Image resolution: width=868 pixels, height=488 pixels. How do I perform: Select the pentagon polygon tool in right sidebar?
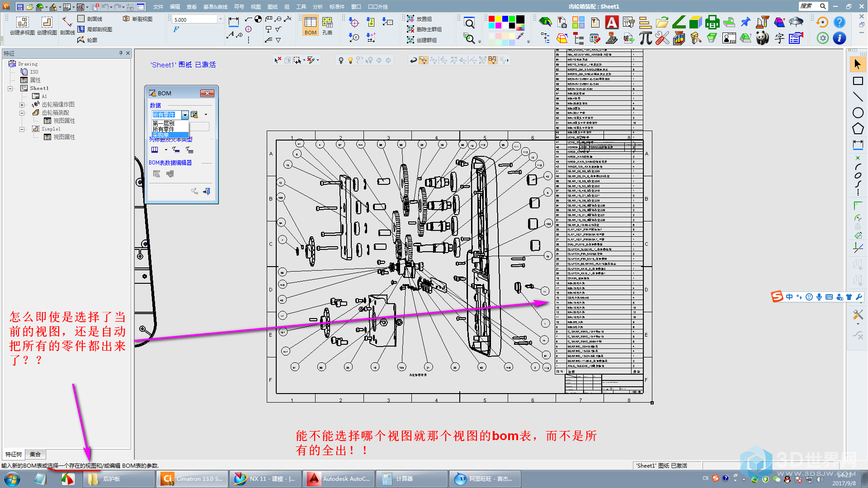coord(858,129)
